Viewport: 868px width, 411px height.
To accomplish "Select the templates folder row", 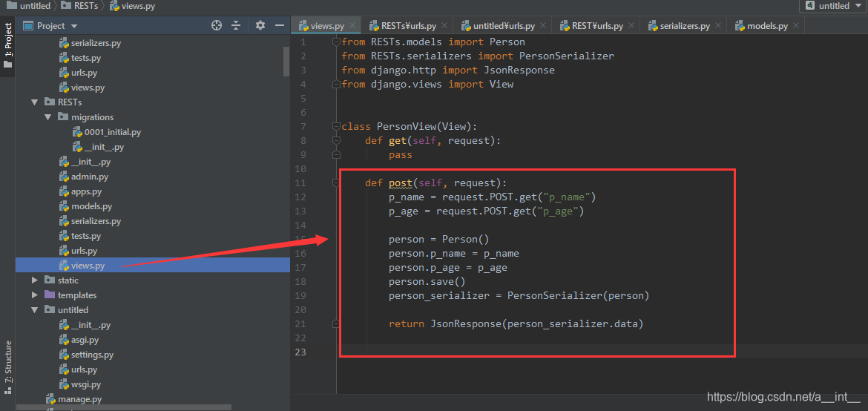I will pyautogui.click(x=153, y=295).
